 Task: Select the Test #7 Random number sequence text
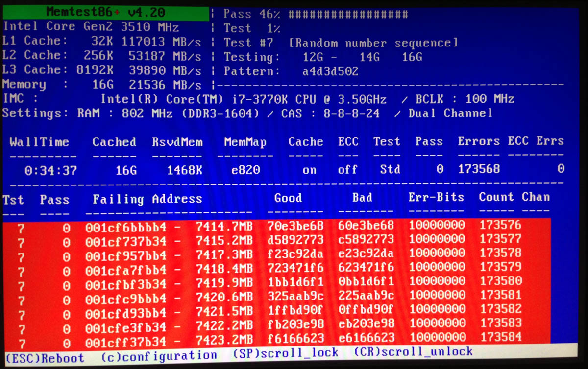(x=341, y=43)
